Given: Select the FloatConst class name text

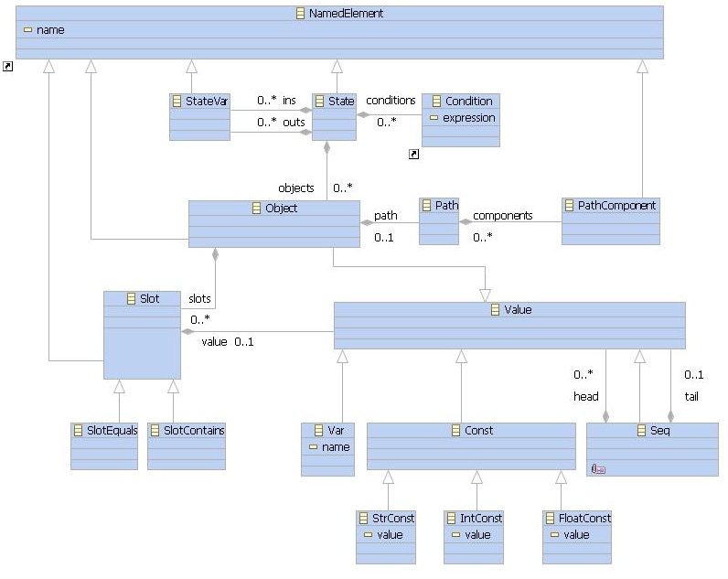Looking at the screenshot, I should point(584,519).
